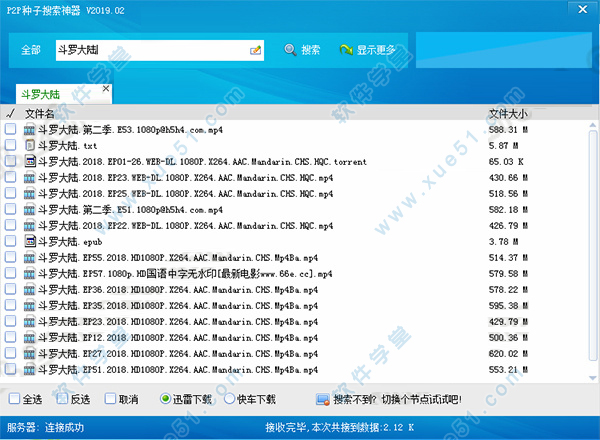Click the 显示更多 button
This screenshot has height=440, width=600.
(368, 50)
